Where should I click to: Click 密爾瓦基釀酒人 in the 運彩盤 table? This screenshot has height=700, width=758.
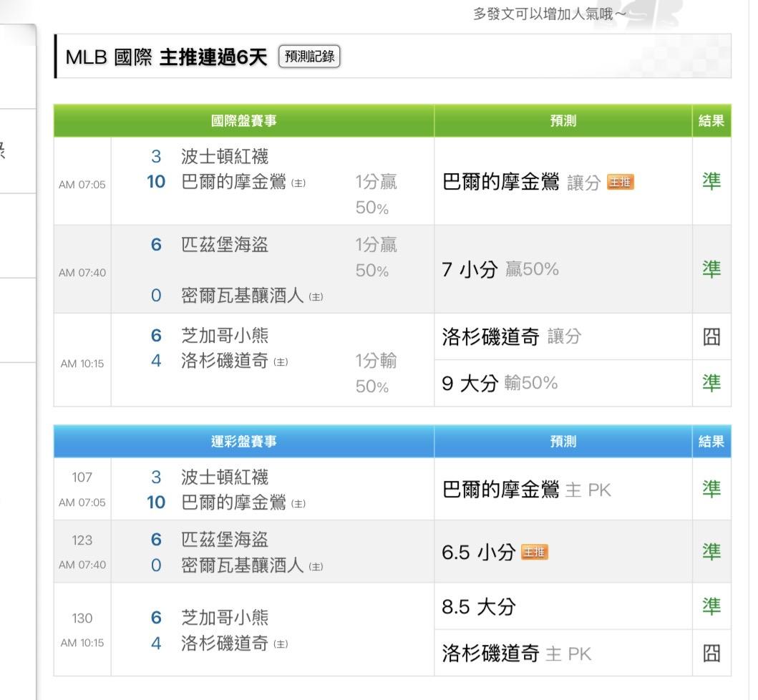(x=242, y=565)
